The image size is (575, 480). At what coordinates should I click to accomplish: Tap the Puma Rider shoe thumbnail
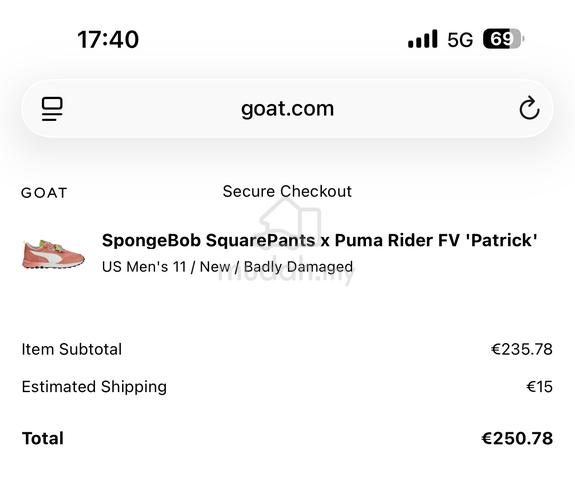pos(54,254)
